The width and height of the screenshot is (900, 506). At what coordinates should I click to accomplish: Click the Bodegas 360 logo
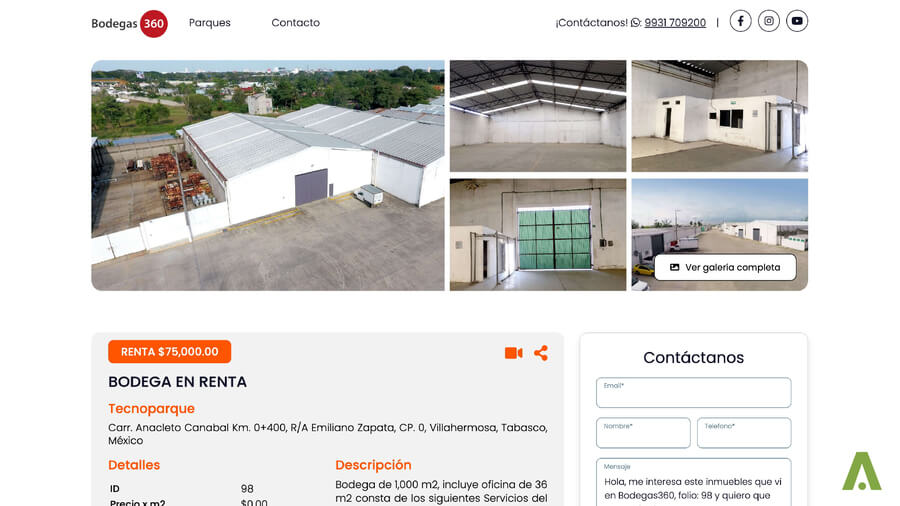129,24
